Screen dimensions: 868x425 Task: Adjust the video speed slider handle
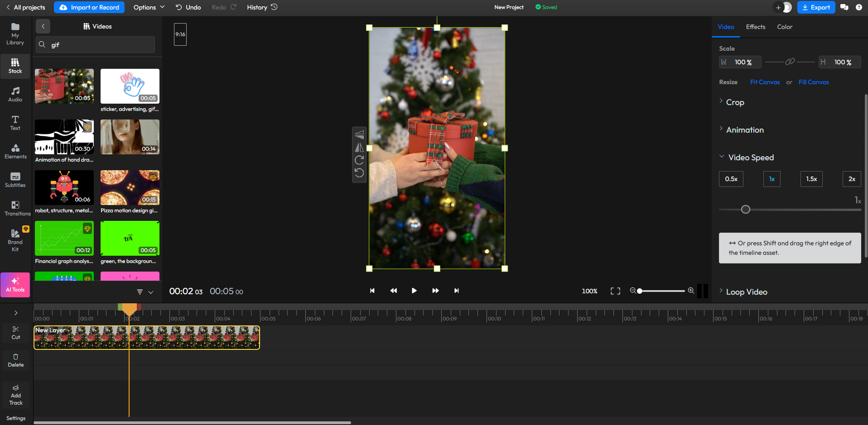pos(746,210)
